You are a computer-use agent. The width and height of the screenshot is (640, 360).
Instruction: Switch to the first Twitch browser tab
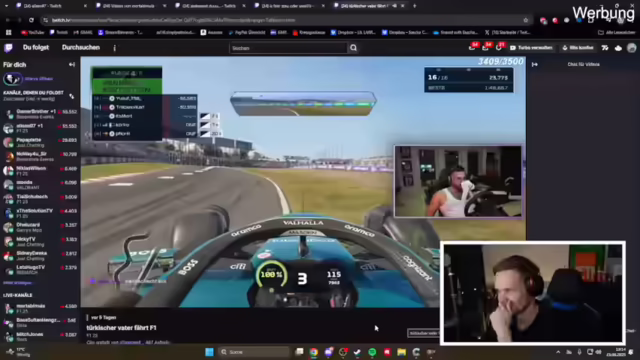tap(51, 6)
